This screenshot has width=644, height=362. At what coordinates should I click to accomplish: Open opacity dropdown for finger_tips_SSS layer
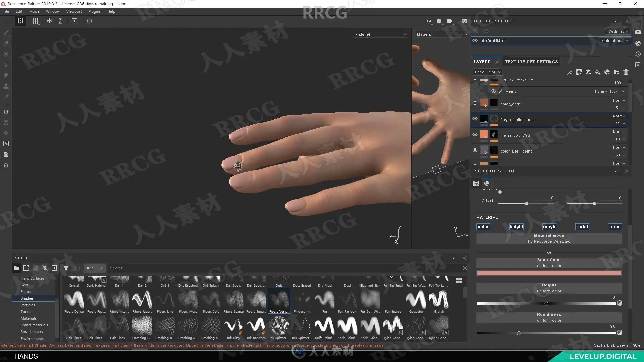coord(620,139)
